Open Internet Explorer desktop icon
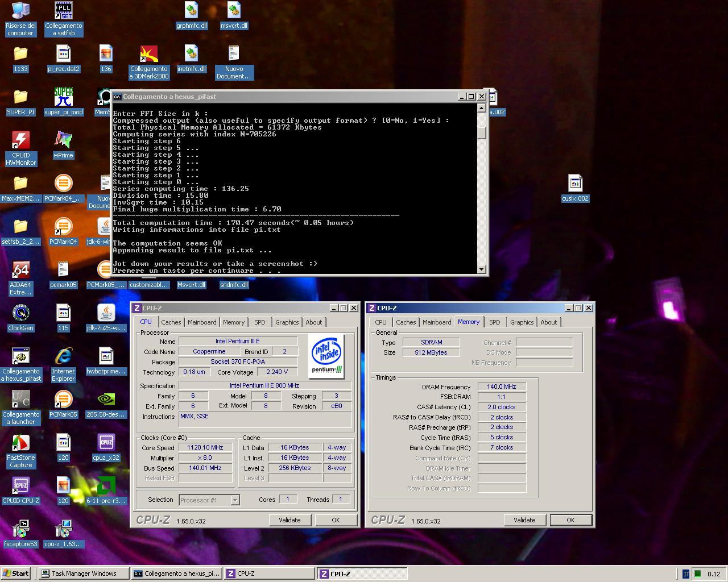Viewport: 728px width, 582px height. (63, 365)
